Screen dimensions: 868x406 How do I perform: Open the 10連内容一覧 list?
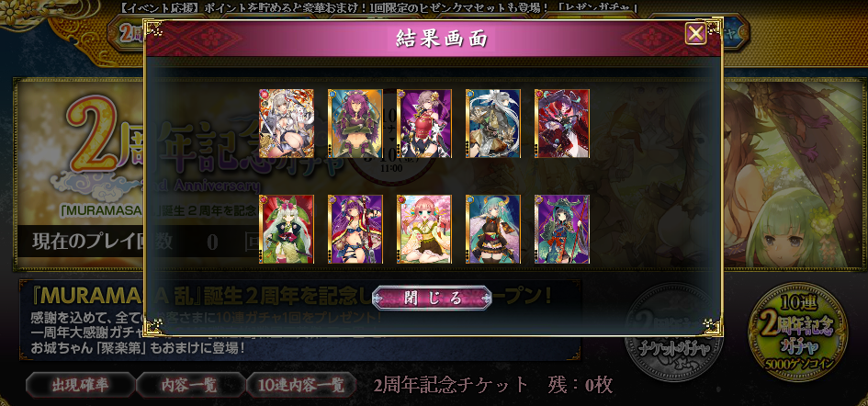pyautogui.click(x=301, y=385)
